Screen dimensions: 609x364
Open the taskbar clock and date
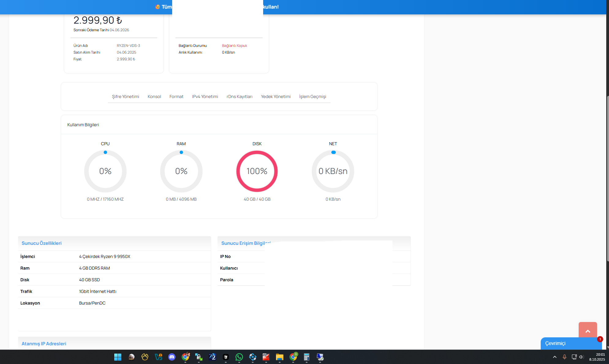(x=597, y=357)
